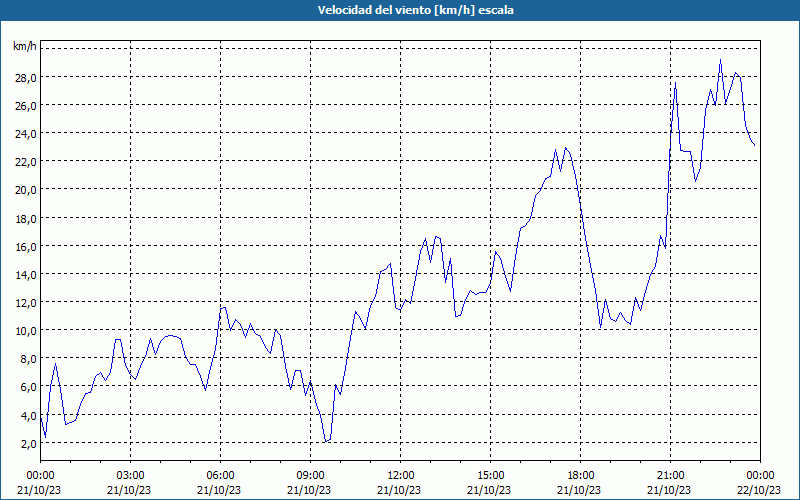Click the 03:00 time label

pyautogui.click(x=131, y=476)
